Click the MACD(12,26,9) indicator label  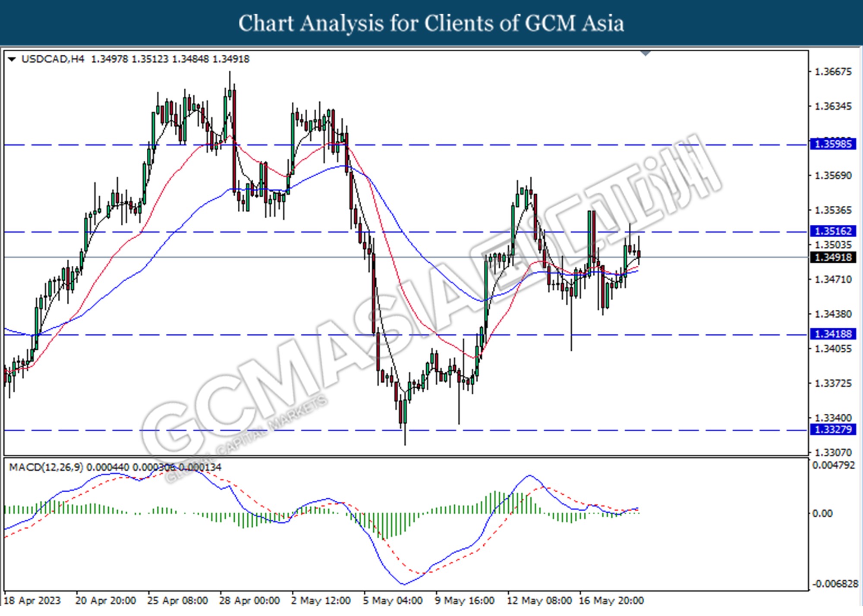coord(46,467)
